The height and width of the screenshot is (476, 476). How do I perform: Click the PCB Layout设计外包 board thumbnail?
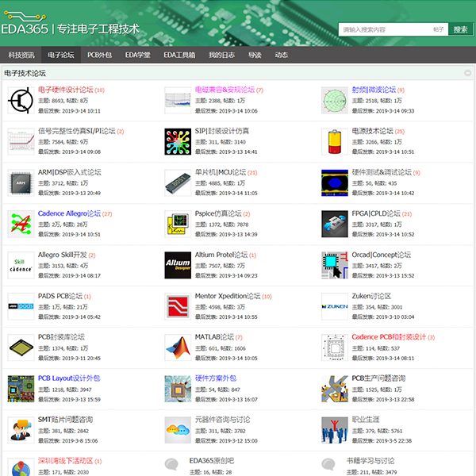[21, 389]
